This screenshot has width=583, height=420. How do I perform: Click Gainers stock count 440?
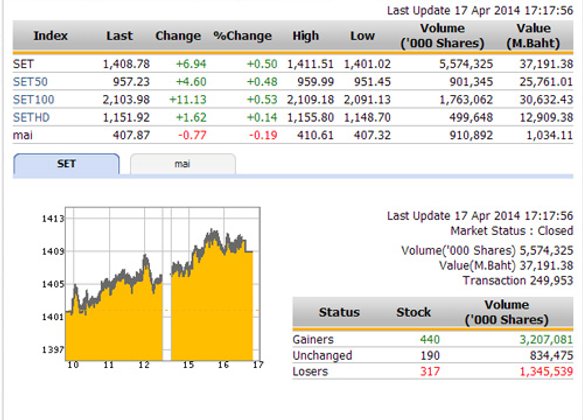click(430, 339)
